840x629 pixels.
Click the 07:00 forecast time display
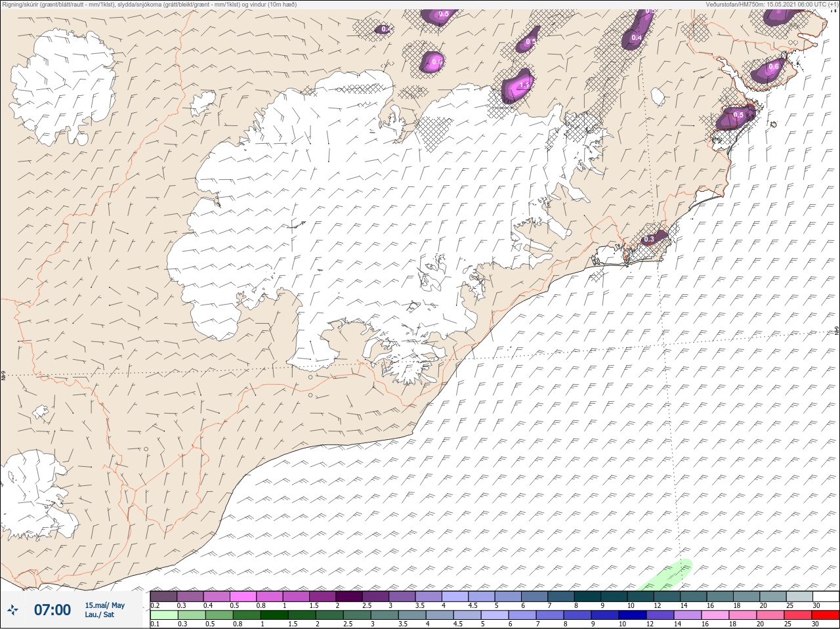click(x=52, y=610)
